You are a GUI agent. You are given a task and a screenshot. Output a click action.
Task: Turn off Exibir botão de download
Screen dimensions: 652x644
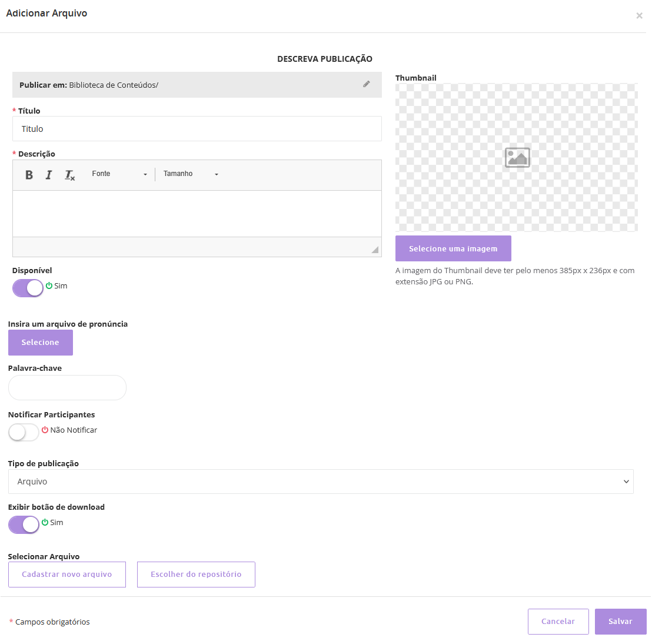click(x=24, y=525)
